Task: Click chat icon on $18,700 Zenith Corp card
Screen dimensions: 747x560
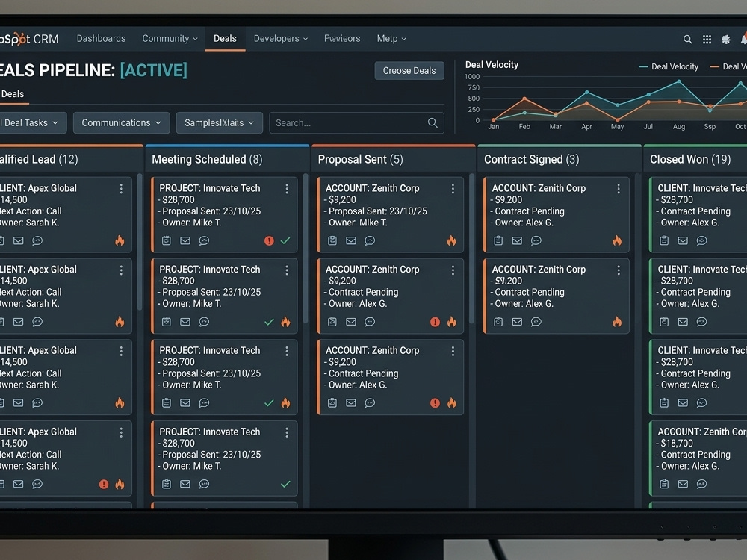Action: tap(701, 484)
